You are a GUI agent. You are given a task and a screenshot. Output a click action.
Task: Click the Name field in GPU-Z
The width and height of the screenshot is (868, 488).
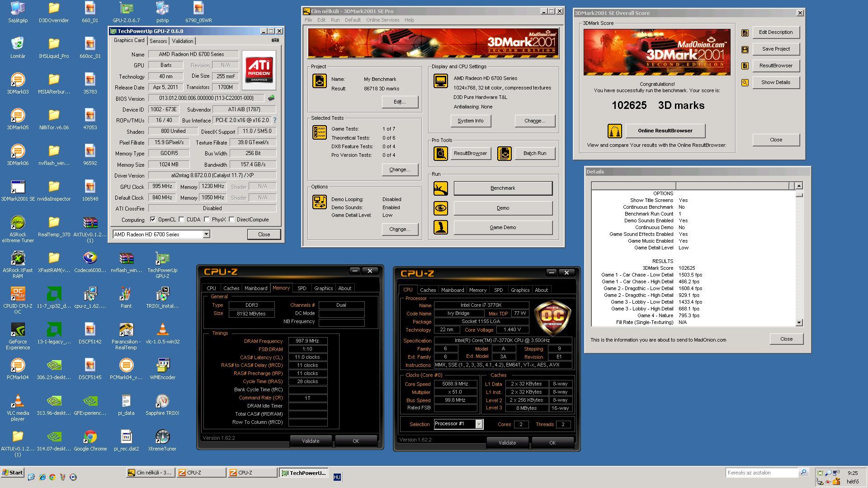[193, 54]
